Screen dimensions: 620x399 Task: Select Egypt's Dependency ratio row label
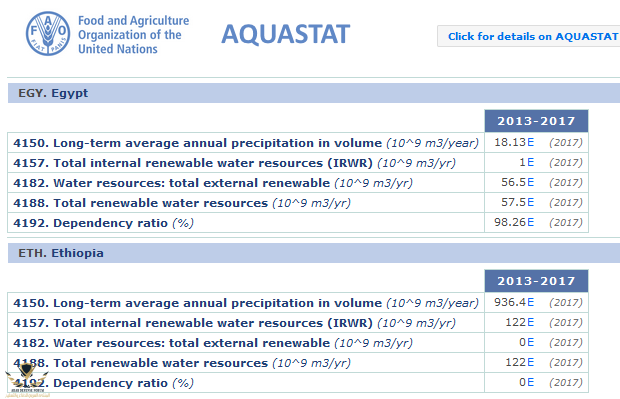[x=103, y=223]
